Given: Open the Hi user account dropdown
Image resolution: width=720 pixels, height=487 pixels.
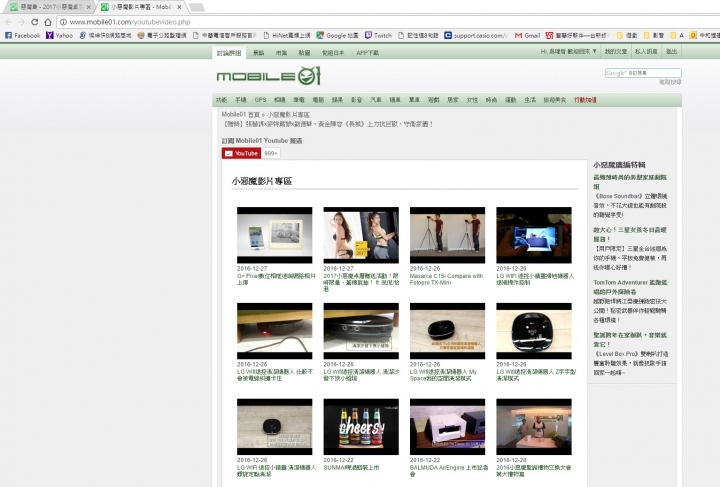Looking at the screenshot, I should 568,52.
